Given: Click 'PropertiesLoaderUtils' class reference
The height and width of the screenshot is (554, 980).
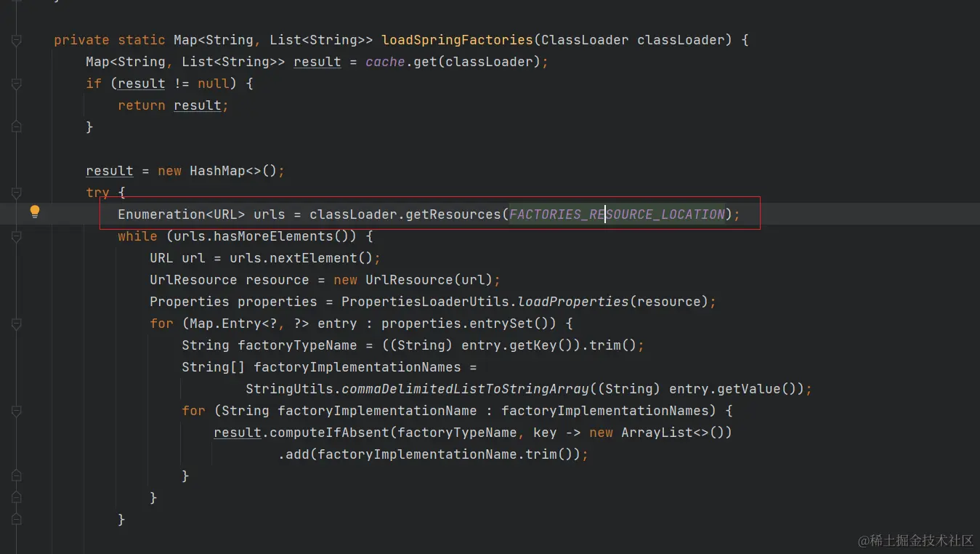Looking at the screenshot, I should click(x=425, y=302).
